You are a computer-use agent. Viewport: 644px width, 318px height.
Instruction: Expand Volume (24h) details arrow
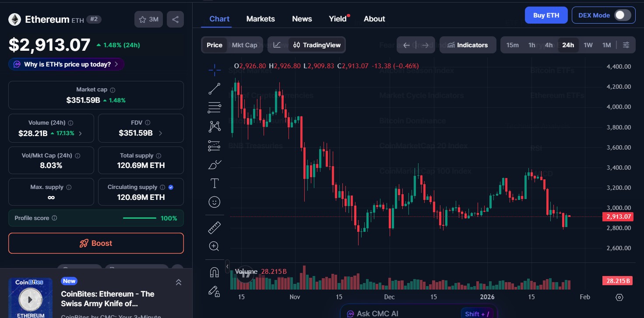click(81, 133)
